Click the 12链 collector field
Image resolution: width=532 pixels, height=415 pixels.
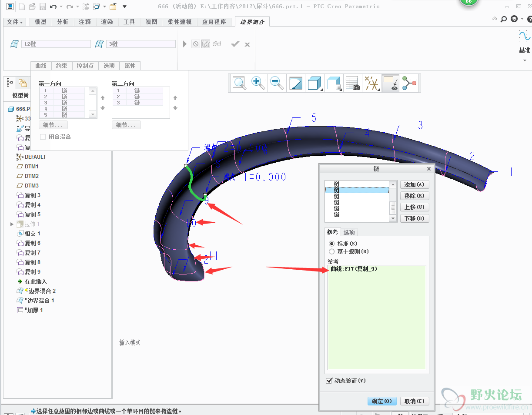56,44
